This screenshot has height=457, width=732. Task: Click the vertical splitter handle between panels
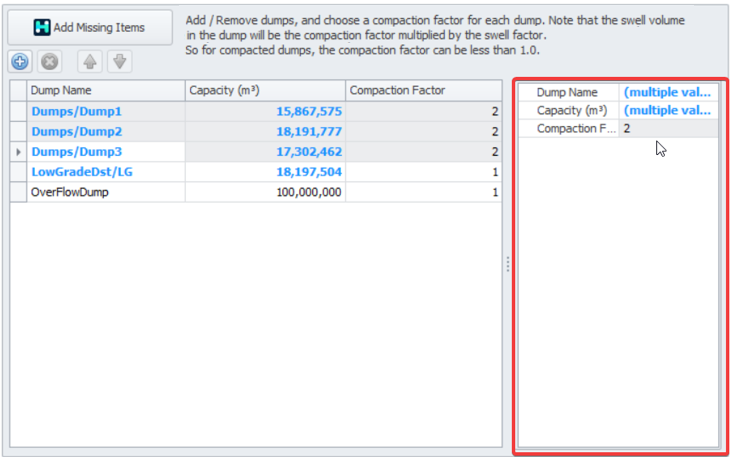(x=508, y=264)
